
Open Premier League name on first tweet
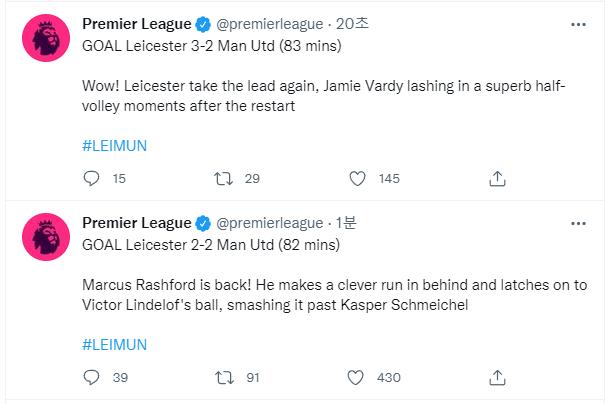137,24
